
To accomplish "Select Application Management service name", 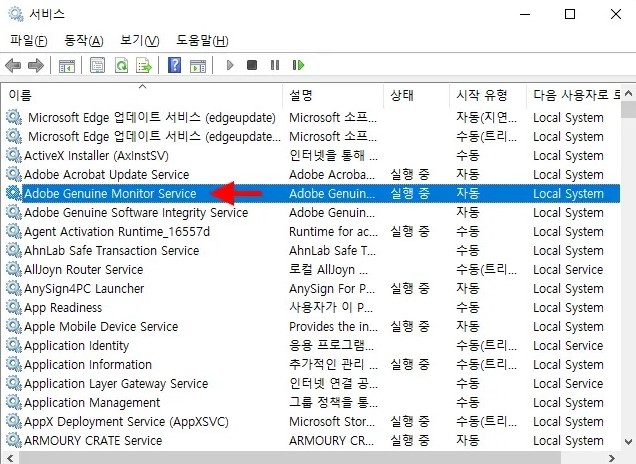I will tap(92, 403).
